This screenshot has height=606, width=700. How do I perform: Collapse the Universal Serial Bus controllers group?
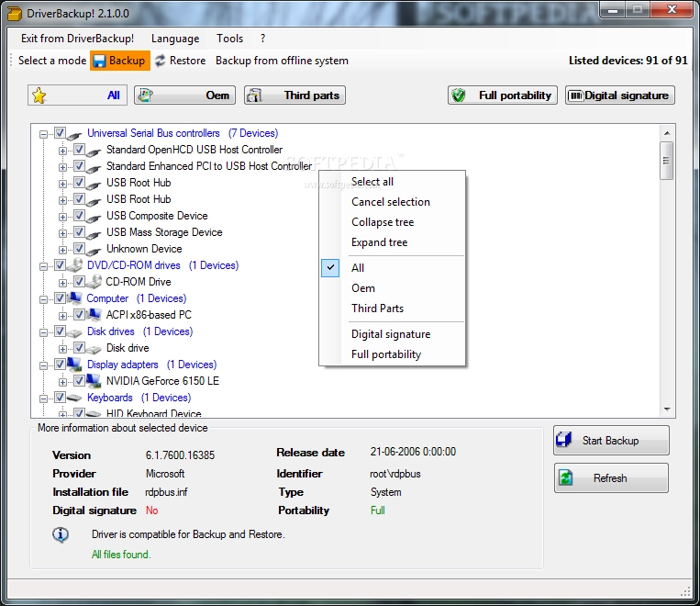pos(43,134)
